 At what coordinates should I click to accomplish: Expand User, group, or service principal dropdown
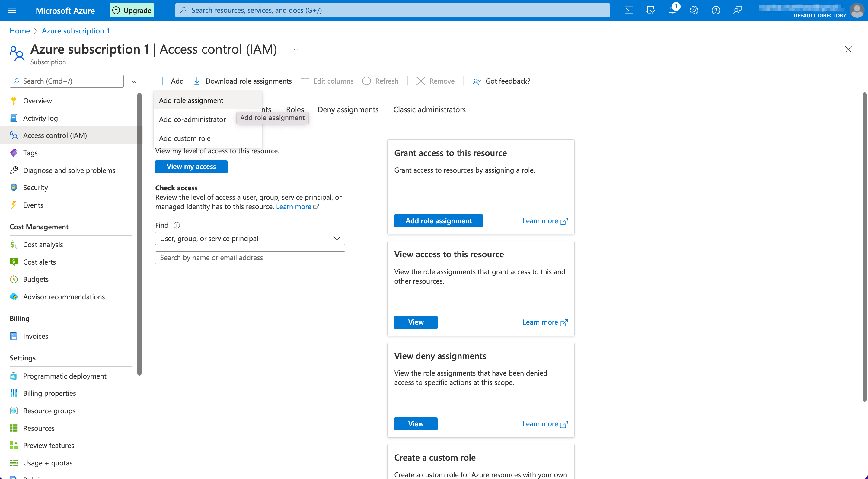click(250, 238)
